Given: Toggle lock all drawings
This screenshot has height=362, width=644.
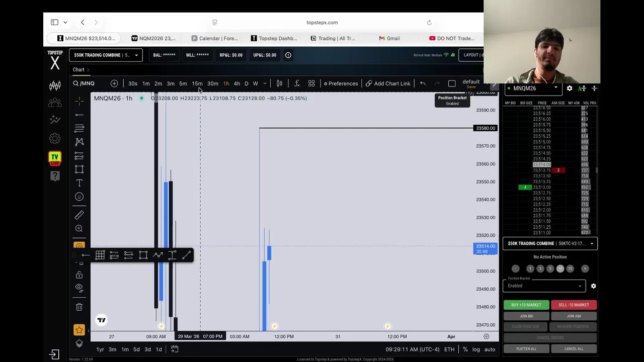Looking at the screenshot, I should [79, 275].
